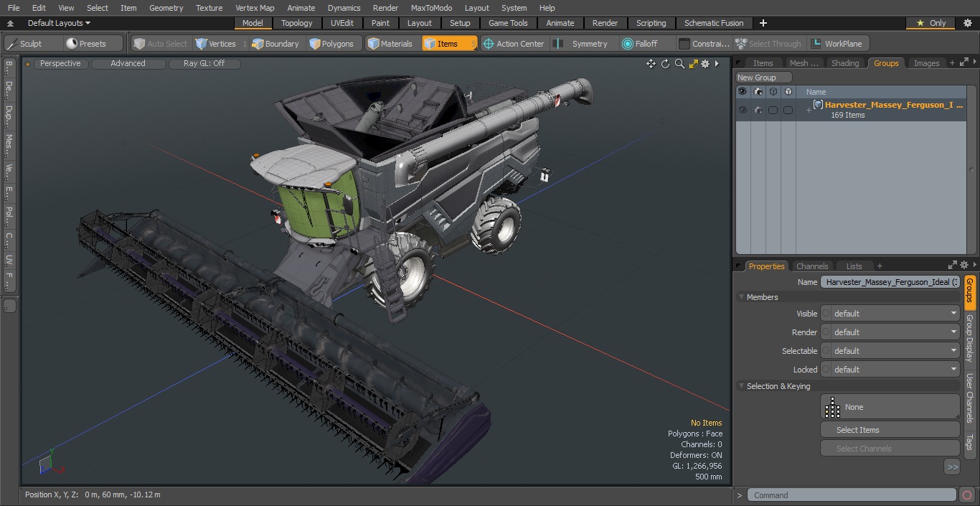The height and width of the screenshot is (506, 980).
Task: Click the None selection set button
Action: [x=890, y=407]
